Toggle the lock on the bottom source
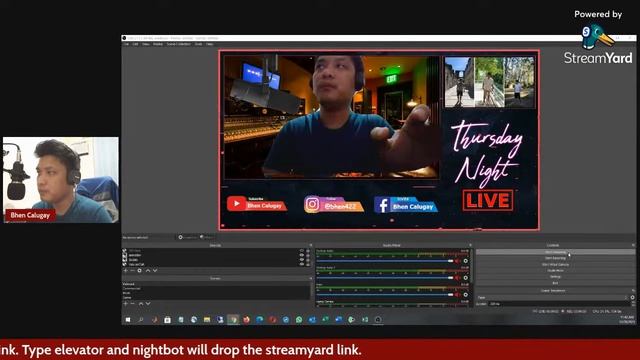 click(x=308, y=264)
